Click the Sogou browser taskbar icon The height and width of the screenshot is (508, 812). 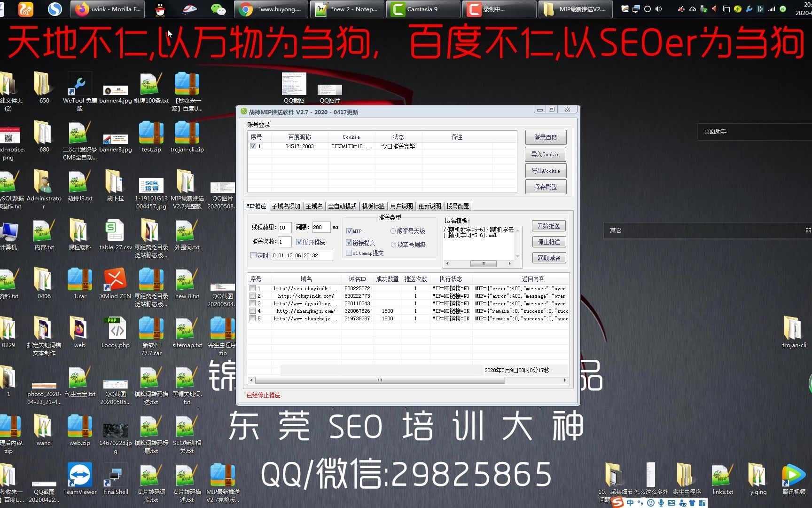(x=55, y=9)
